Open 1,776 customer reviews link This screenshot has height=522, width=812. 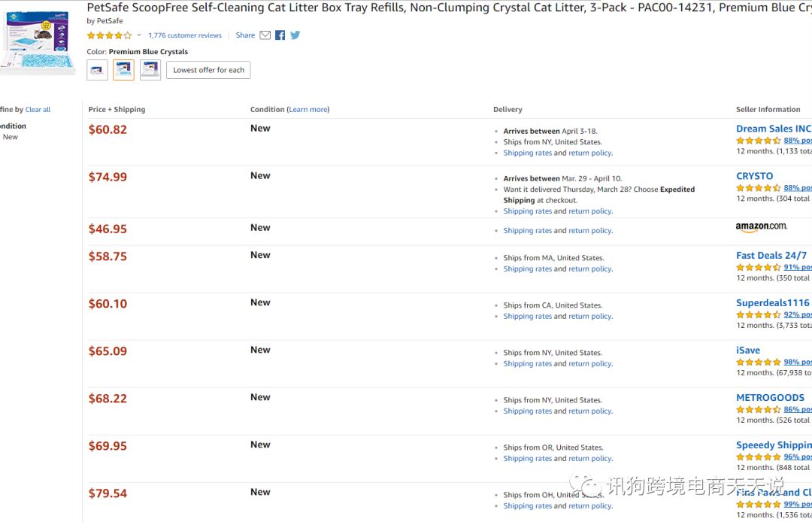185,35
